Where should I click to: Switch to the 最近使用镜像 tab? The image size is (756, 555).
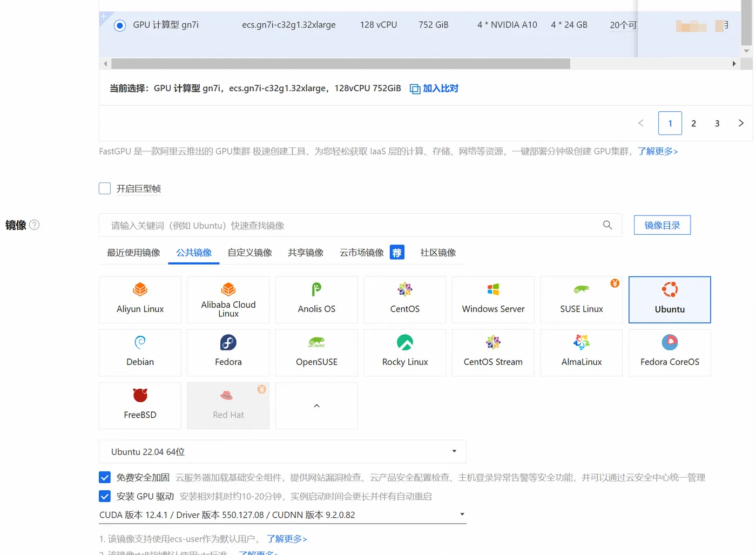[133, 253]
